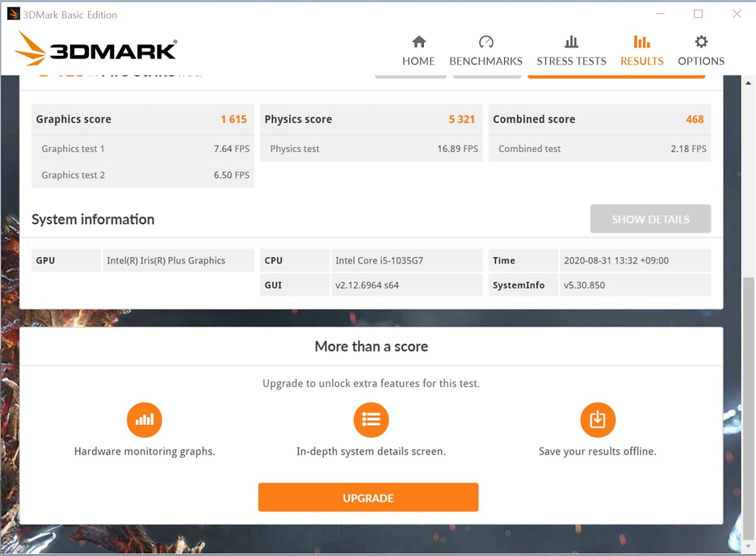
Task: Click the Graphics test 1 row
Action: coord(143,149)
